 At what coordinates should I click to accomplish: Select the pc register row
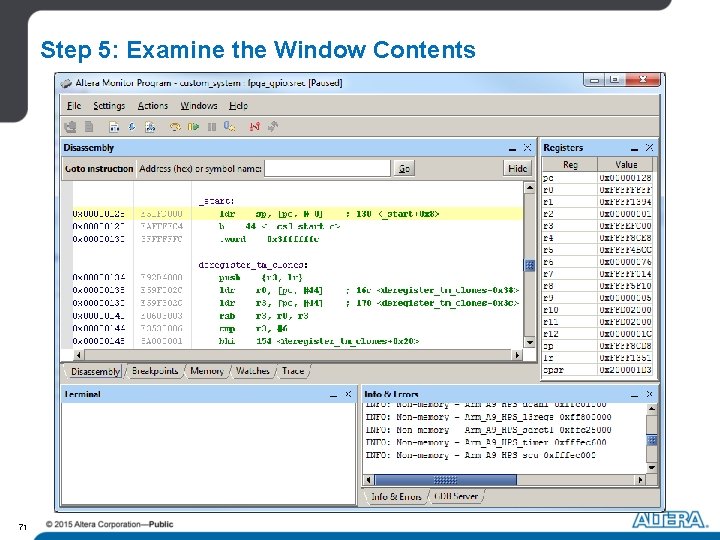point(597,178)
